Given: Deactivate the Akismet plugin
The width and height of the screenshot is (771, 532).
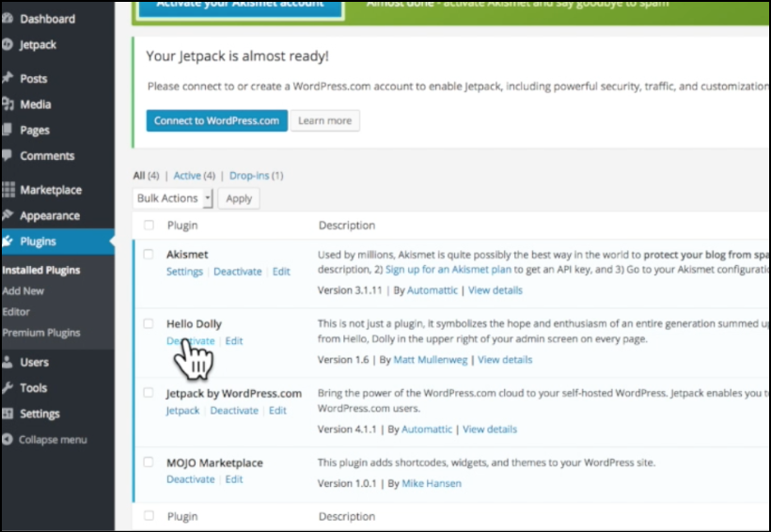Looking at the screenshot, I should tap(238, 272).
